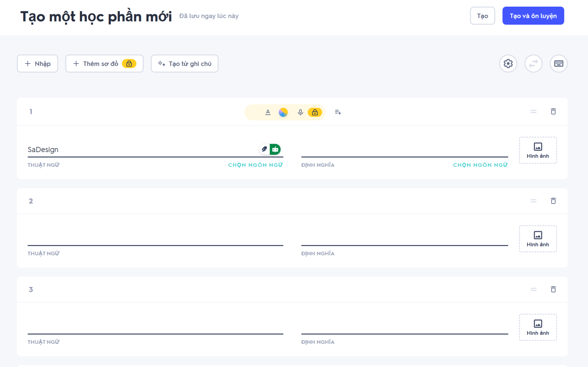Select Nhập to import terms

(x=37, y=63)
